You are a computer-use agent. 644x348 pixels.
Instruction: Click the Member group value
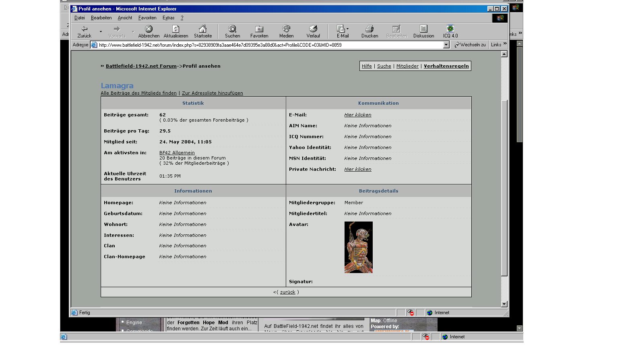(x=354, y=203)
